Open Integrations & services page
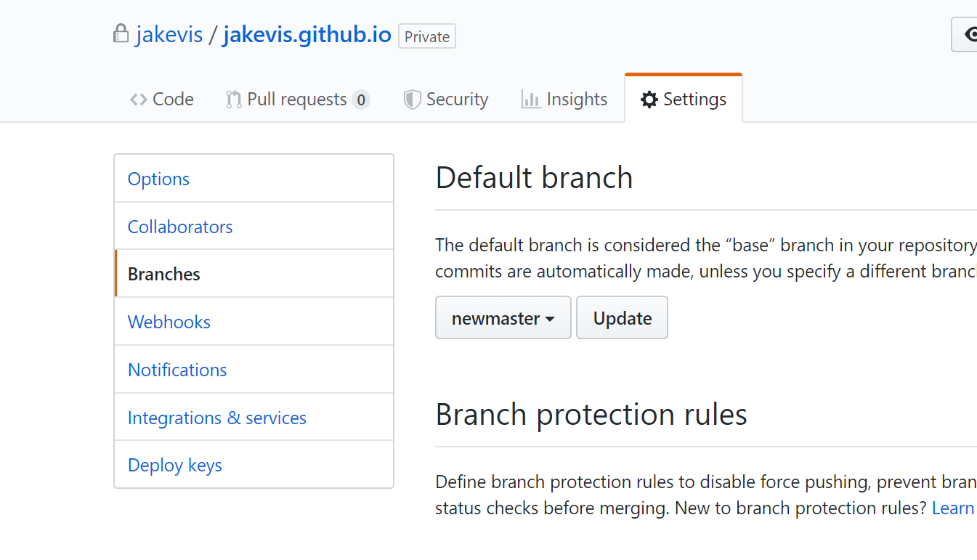This screenshot has height=560, width=977. 254,418
